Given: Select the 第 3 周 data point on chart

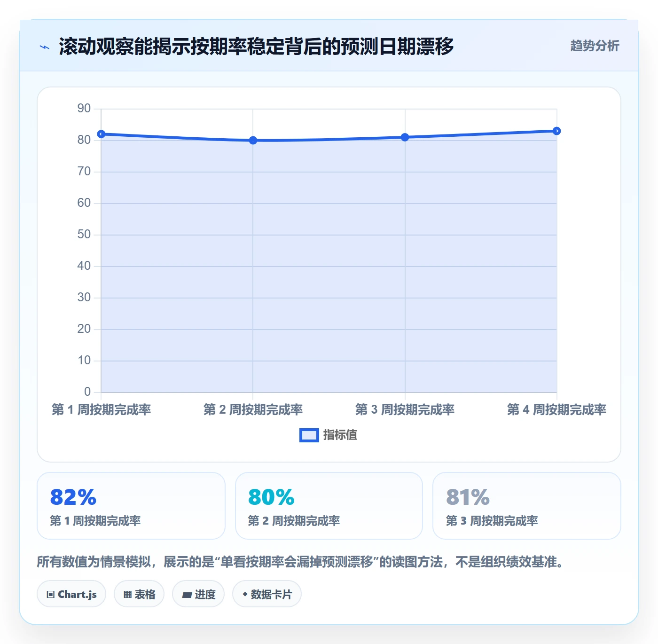Looking at the screenshot, I should (405, 137).
